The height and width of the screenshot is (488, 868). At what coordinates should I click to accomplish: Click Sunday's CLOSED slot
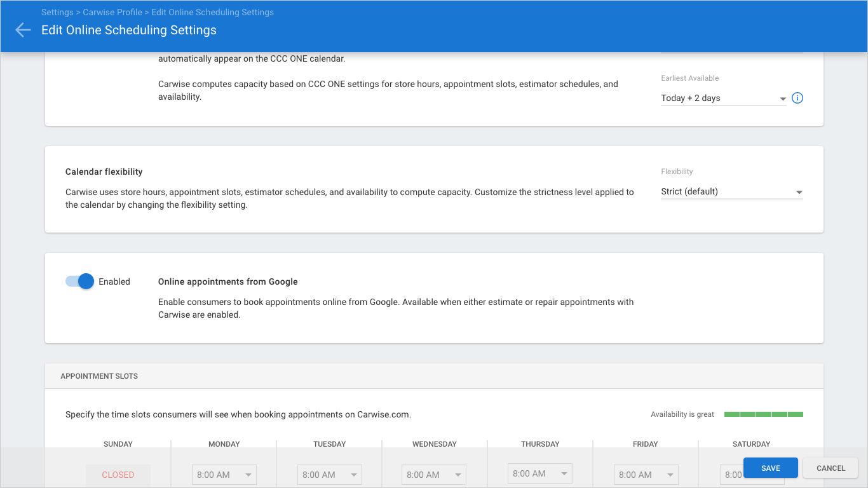pos(118,475)
